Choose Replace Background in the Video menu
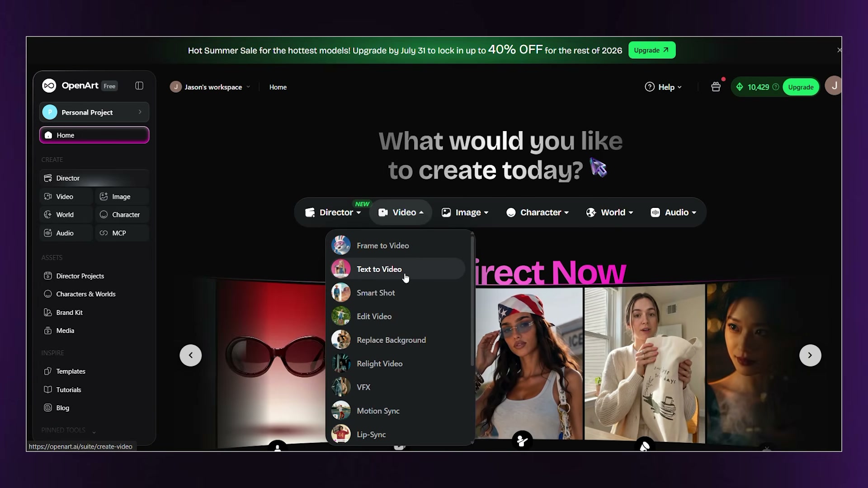 coord(398,340)
